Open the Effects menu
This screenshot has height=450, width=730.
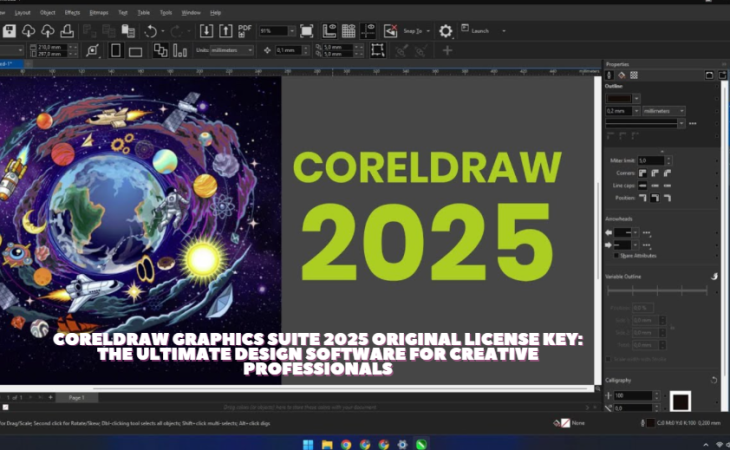[x=72, y=12]
